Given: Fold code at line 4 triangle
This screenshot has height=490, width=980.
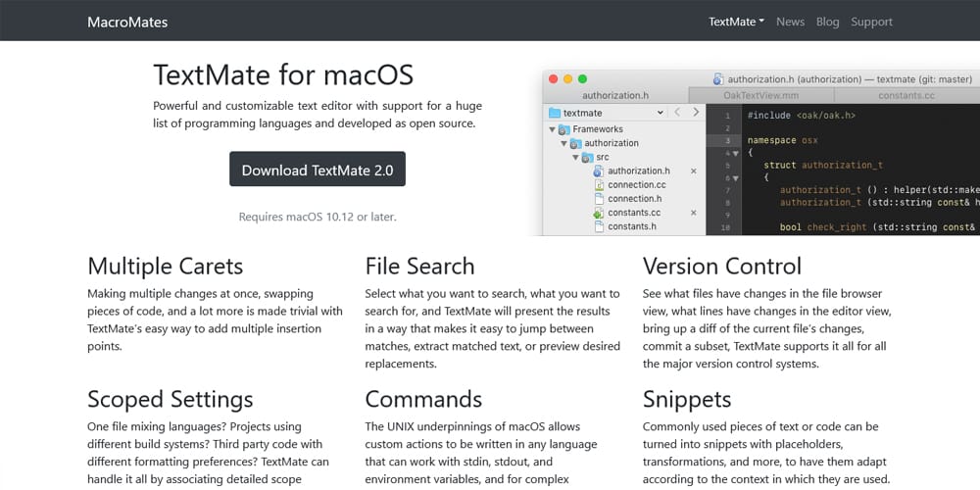Looking at the screenshot, I should (736, 153).
